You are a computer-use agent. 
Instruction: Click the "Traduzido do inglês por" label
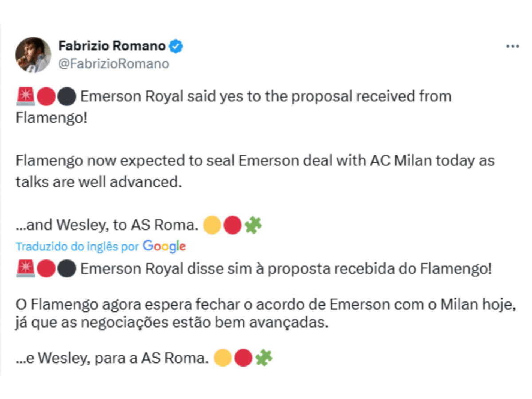click(x=78, y=246)
